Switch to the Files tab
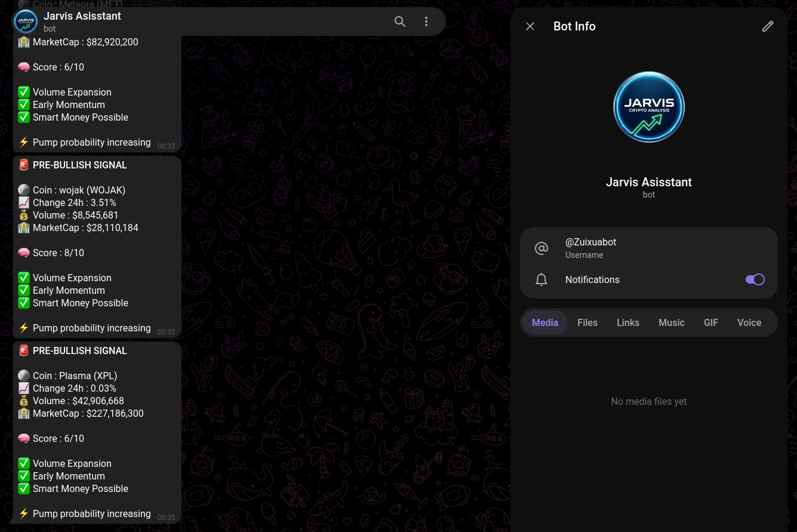This screenshot has width=797, height=532. (x=587, y=322)
